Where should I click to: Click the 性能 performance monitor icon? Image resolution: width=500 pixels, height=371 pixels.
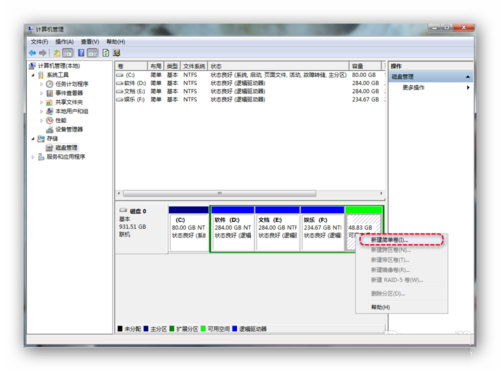click(50, 120)
